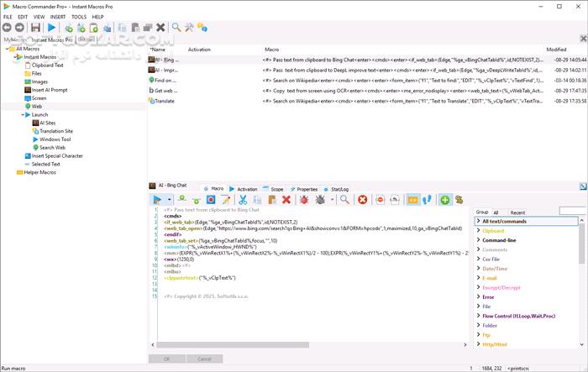This screenshot has height=372, width=588.
Task: Click the green plus add command icon
Action: [x=444, y=200]
